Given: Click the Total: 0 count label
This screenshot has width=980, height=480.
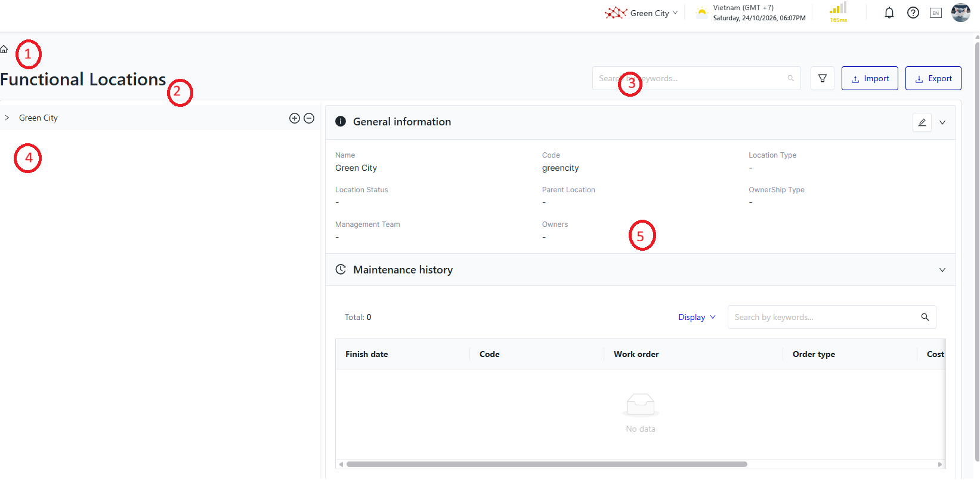Looking at the screenshot, I should point(358,317).
